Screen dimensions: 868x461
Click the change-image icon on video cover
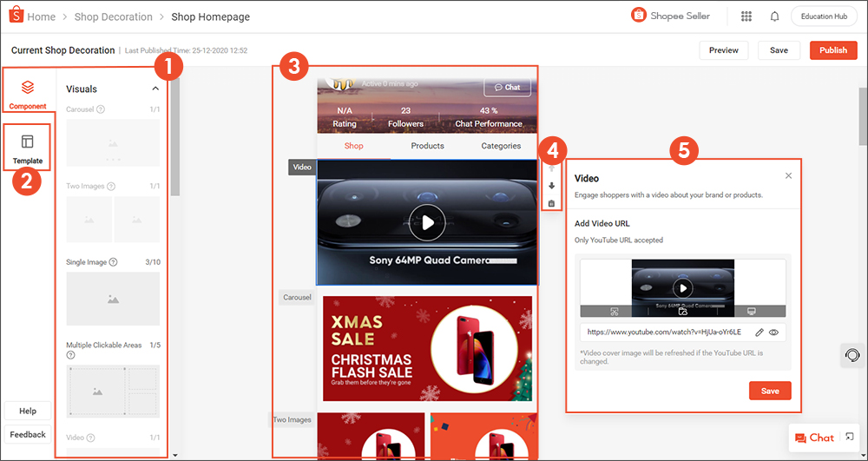coord(682,312)
